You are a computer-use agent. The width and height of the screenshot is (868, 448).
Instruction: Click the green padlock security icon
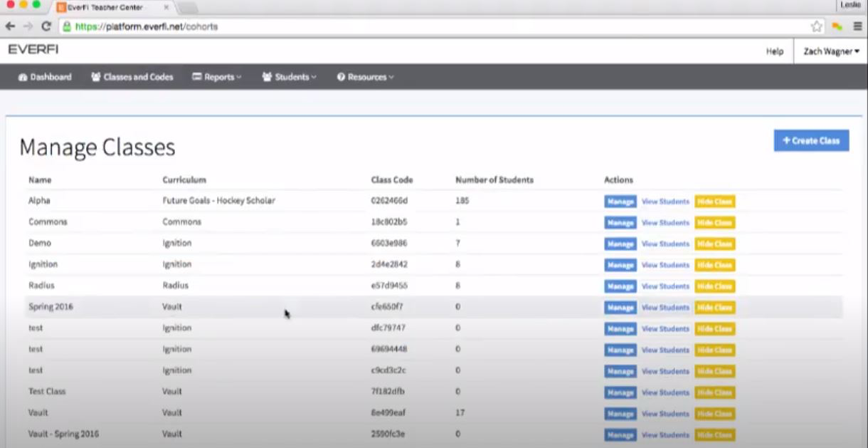click(x=66, y=26)
